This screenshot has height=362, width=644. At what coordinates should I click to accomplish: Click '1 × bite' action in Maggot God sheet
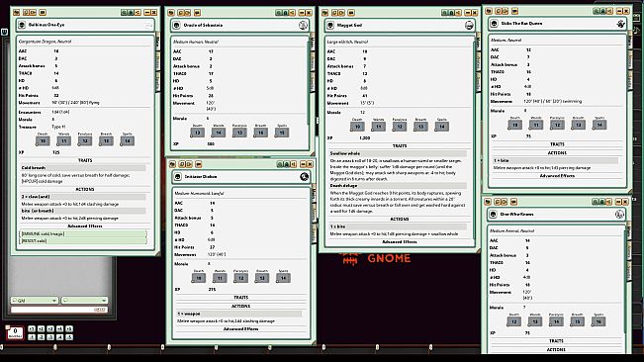coord(398,226)
